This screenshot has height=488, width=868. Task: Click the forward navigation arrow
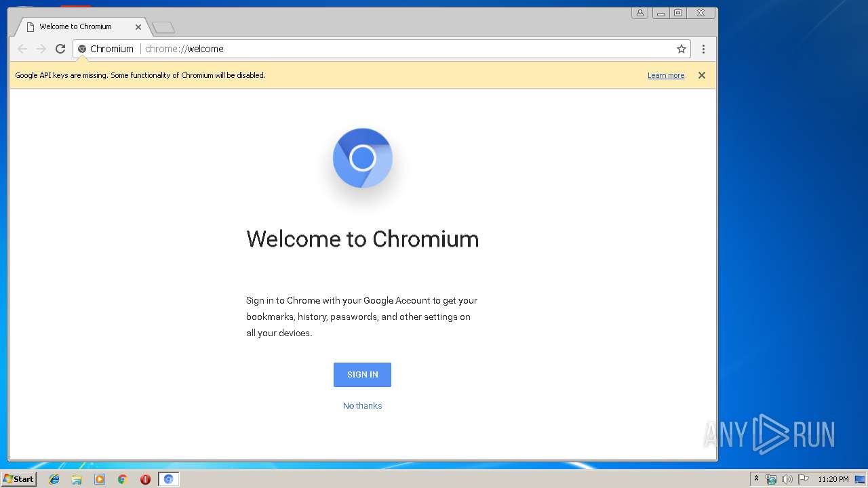(x=41, y=49)
